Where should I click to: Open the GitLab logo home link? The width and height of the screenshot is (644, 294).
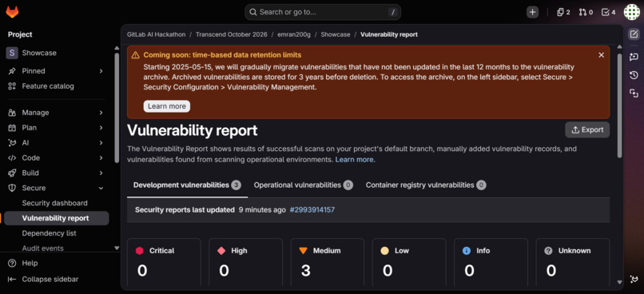tap(12, 12)
